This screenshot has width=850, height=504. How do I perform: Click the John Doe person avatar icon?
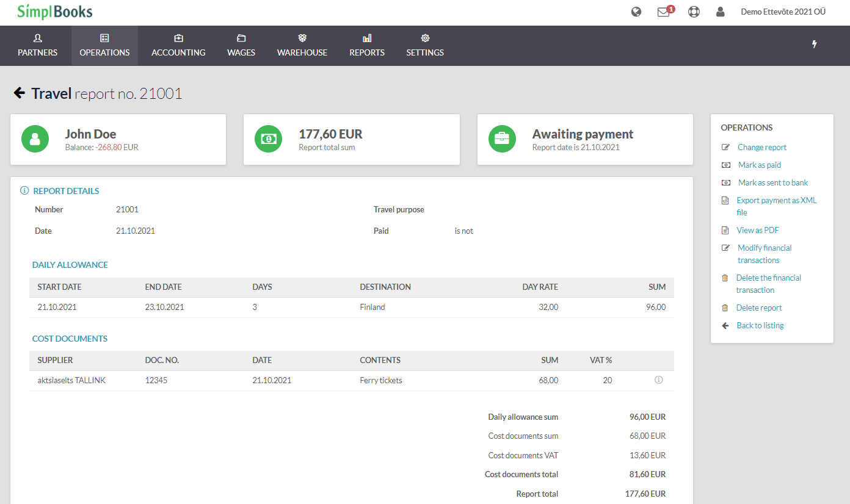coord(35,139)
